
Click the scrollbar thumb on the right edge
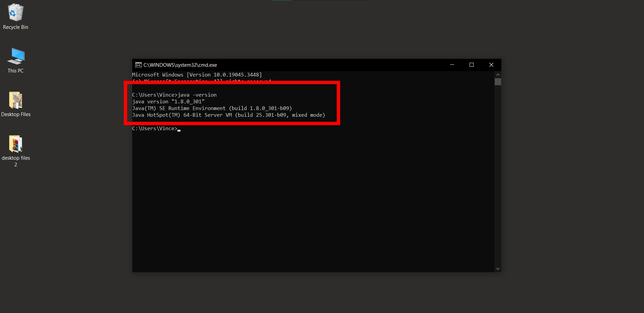pyautogui.click(x=498, y=82)
